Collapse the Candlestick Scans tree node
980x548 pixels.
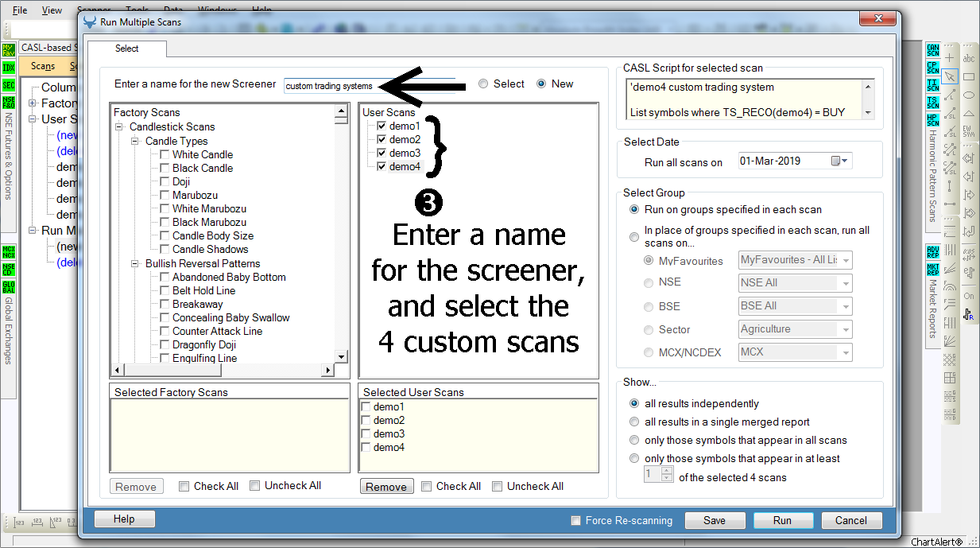point(119,126)
